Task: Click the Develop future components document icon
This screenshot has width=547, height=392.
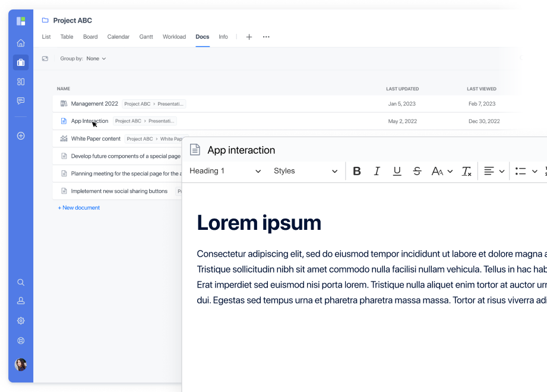Action: coord(64,156)
